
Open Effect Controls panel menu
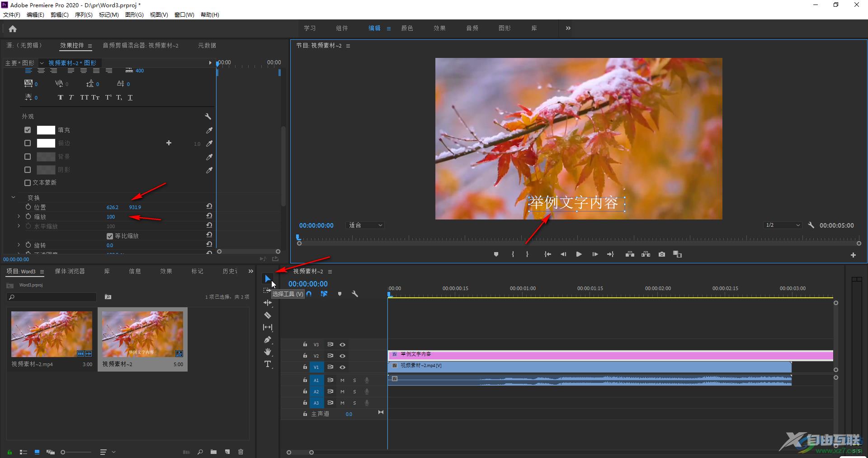pyautogui.click(x=90, y=46)
